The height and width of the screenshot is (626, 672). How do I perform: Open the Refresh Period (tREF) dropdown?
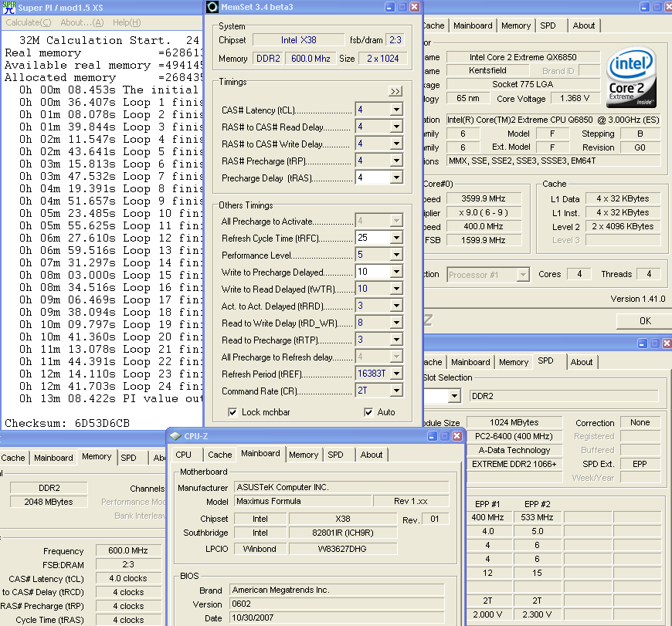(396, 374)
